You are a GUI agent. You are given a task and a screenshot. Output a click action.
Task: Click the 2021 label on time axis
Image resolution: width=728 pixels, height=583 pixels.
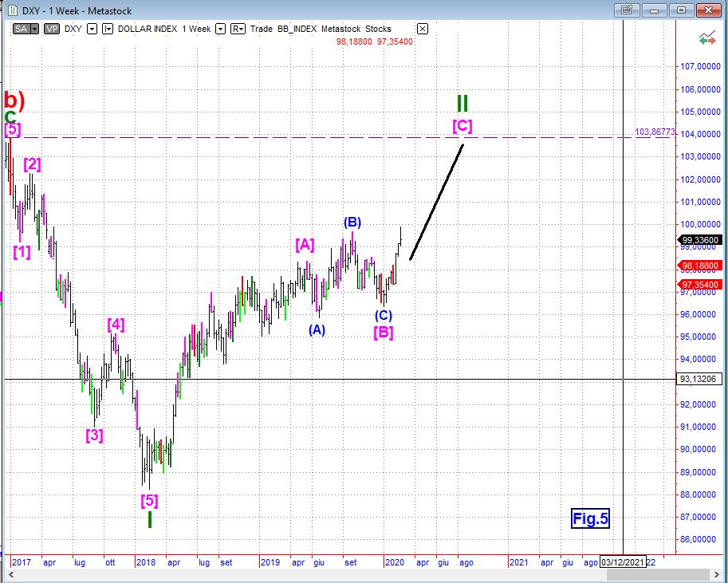[518, 562]
